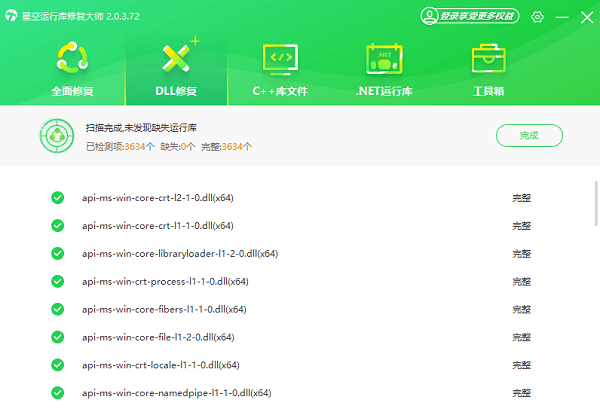Close the repair master window
This screenshot has height=412, width=600.
pyautogui.click(x=587, y=17)
